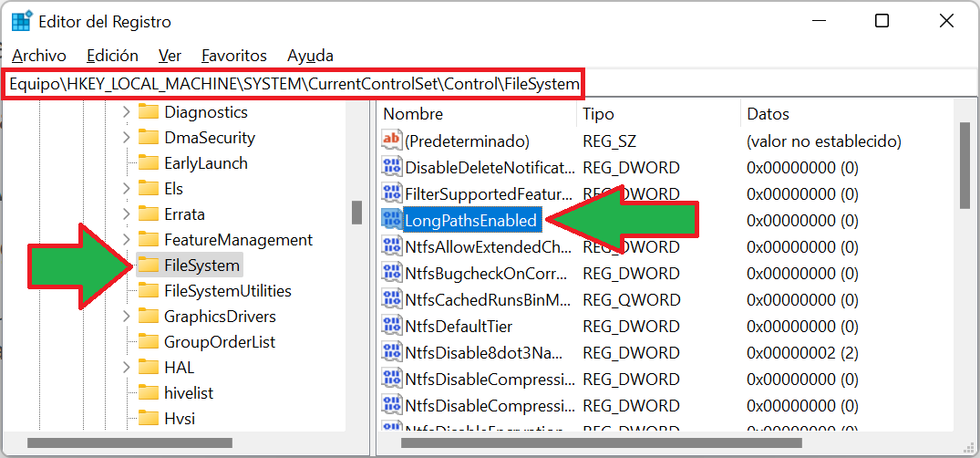Select the GroupOrderList key label

[220, 342]
